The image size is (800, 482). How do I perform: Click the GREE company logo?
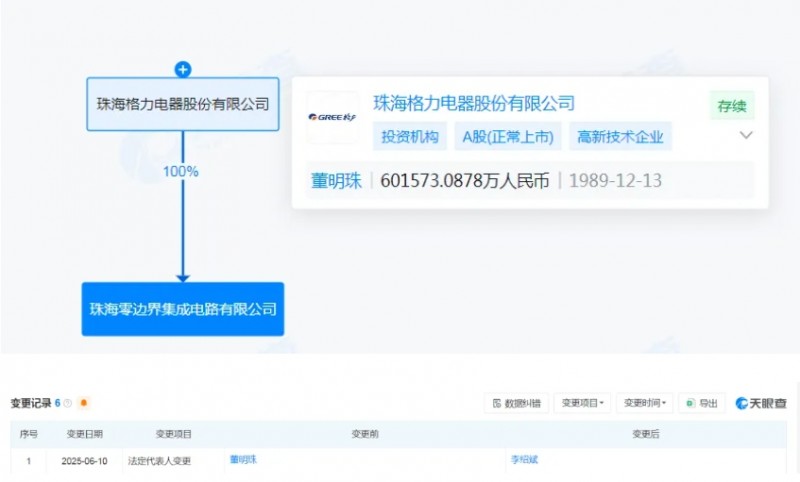tap(333, 117)
